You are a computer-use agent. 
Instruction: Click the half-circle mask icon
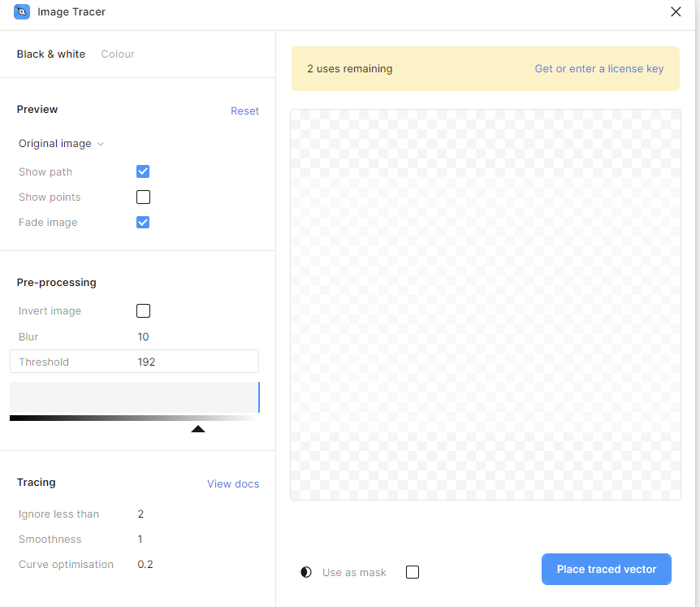click(x=306, y=572)
